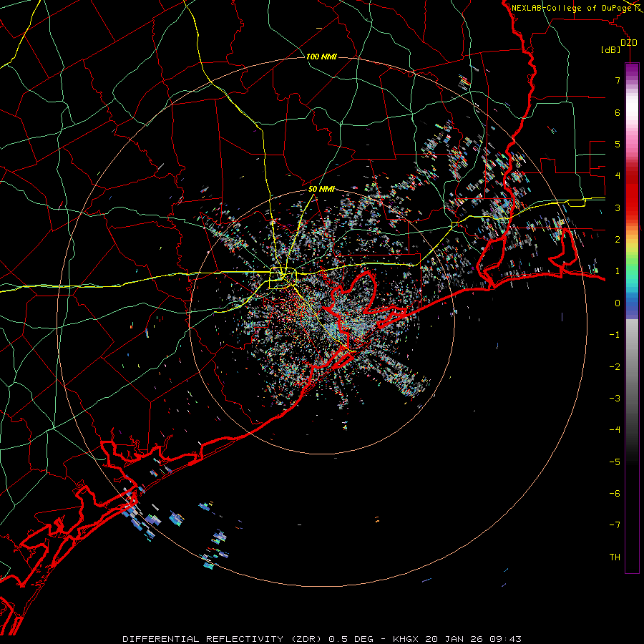The image size is (644, 644).
Task: Click the "50 NMI" range ring label
Action: [321, 190]
